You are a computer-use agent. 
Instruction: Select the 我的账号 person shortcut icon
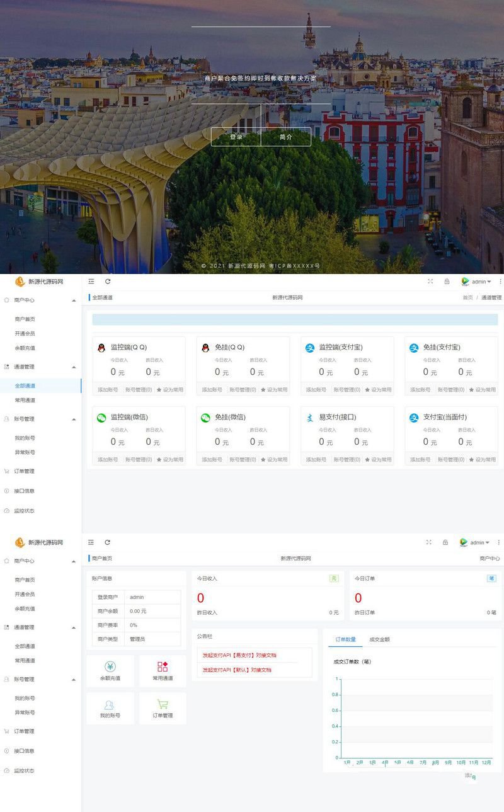pos(110,704)
